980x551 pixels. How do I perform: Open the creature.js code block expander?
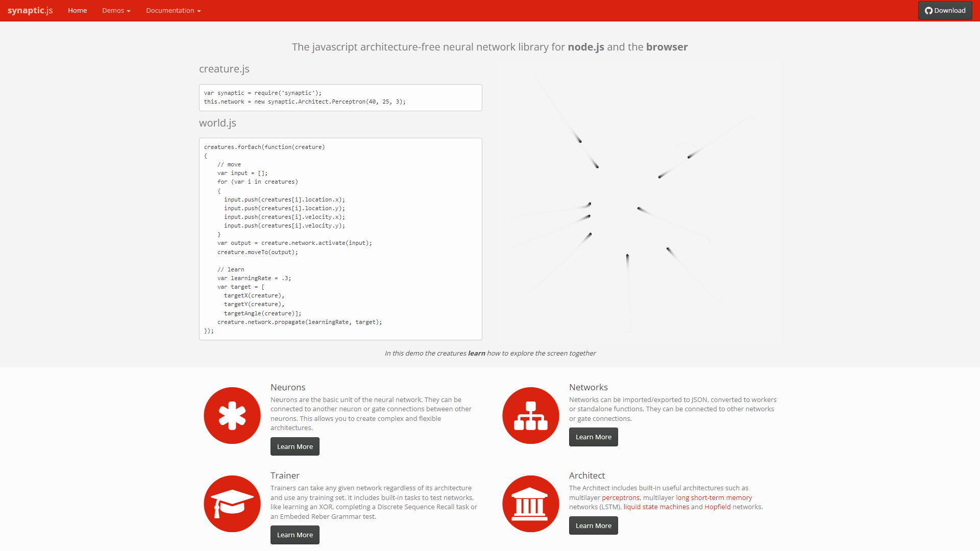pyautogui.click(x=341, y=97)
